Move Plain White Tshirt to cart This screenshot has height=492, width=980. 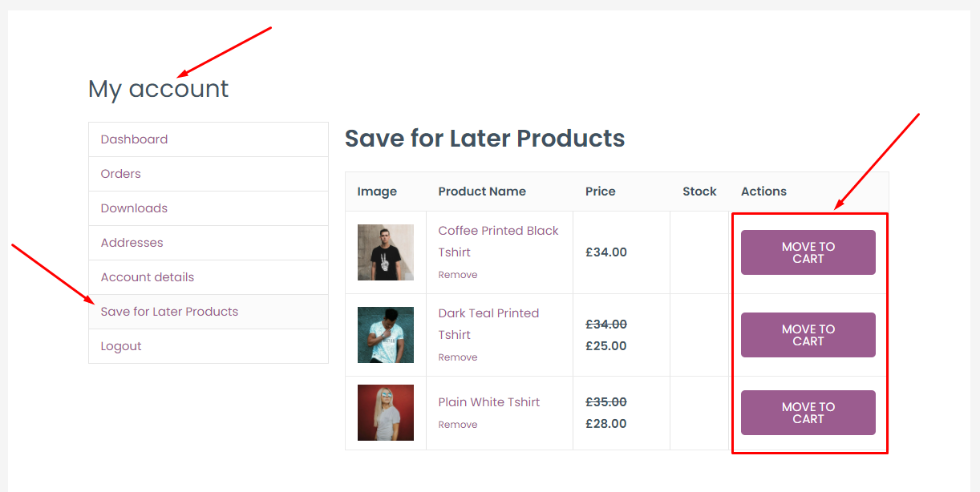(808, 412)
